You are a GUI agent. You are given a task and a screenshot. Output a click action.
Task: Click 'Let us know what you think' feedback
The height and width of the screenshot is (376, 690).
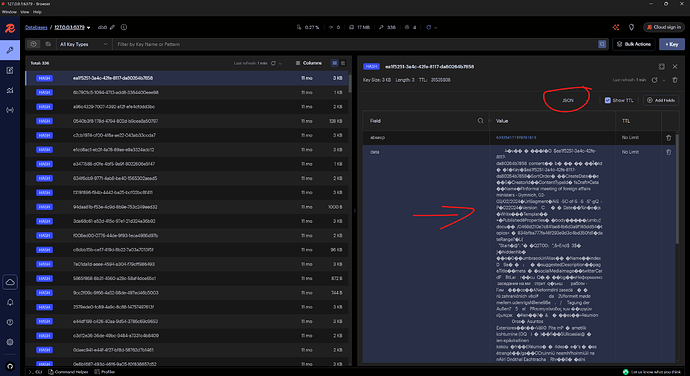652,372
